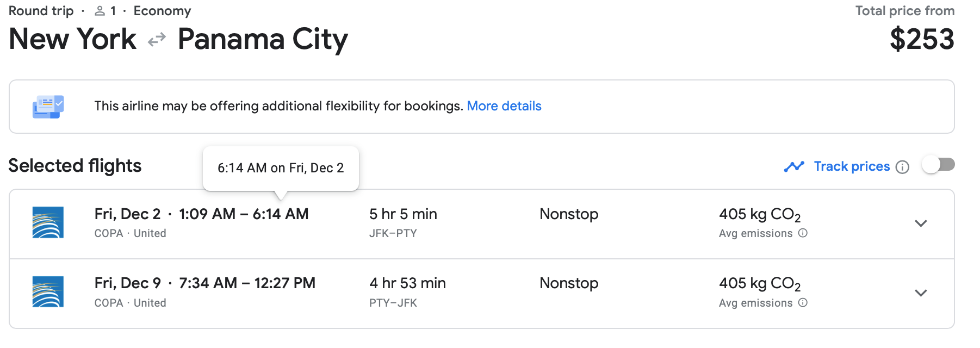Open the Track prices info icon
The width and height of the screenshot is (980, 348).
point(902,167)
